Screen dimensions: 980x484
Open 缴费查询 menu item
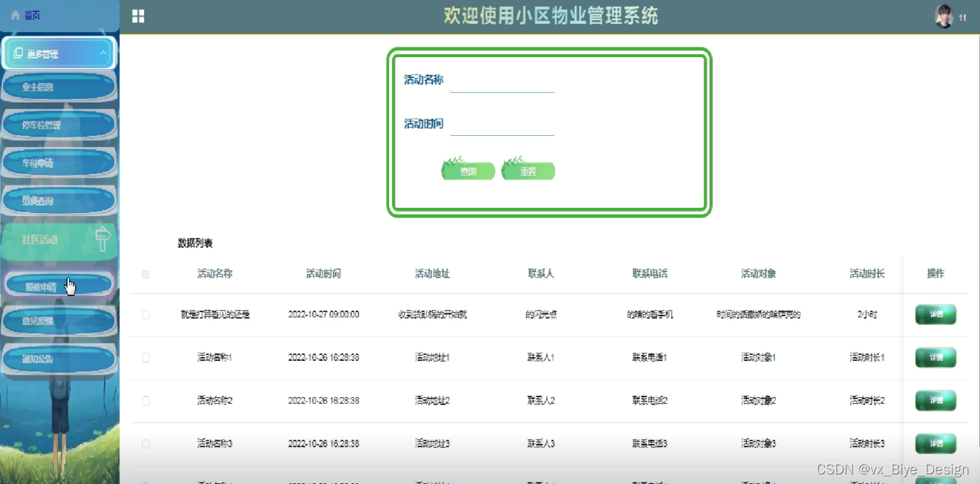click(59, 201)
